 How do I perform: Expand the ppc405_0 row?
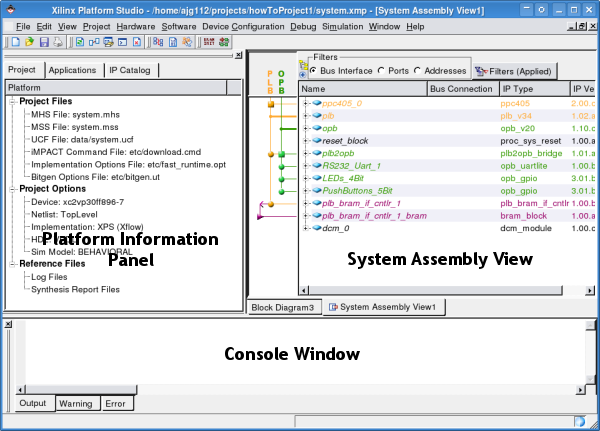(x=305, y=103)
